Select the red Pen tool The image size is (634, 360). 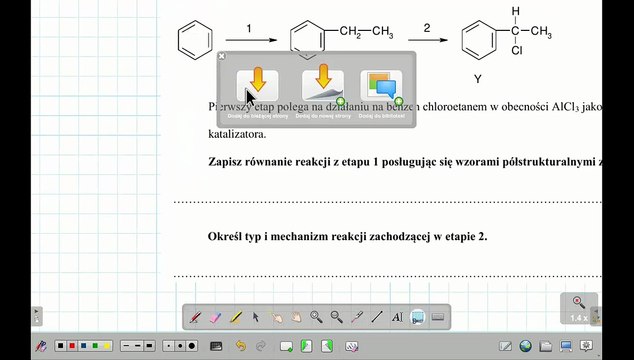(195, 317)
